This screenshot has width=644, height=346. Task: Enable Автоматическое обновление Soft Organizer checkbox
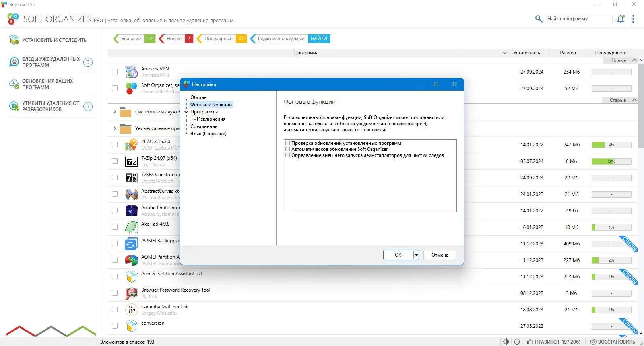[287, 149]
